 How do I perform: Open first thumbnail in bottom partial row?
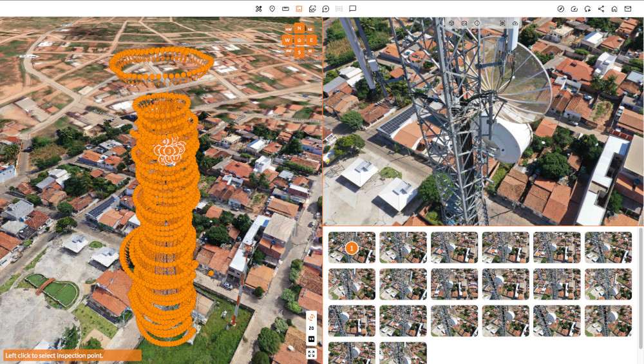[x=352, y=353]
